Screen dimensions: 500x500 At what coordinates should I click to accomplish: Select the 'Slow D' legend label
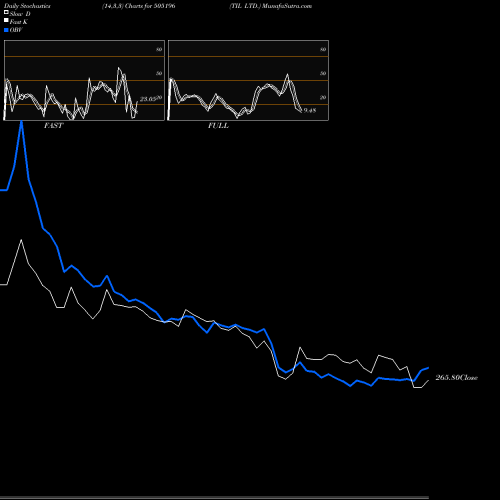(20, 14)
